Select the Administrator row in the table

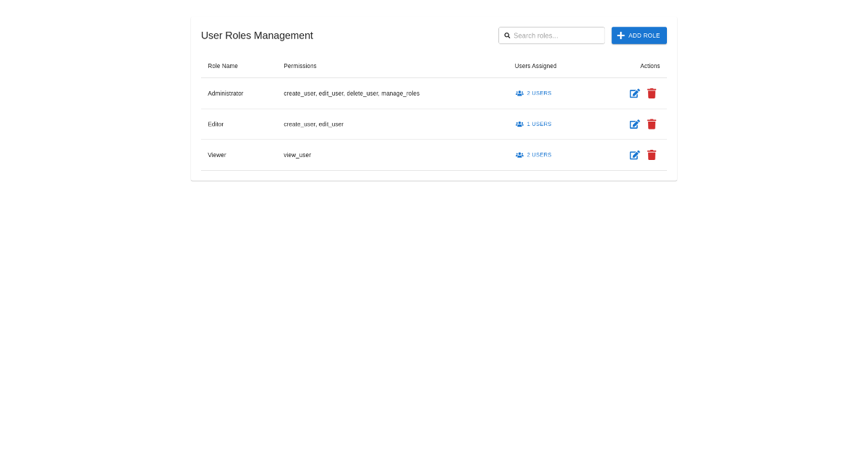click(362, 93)
